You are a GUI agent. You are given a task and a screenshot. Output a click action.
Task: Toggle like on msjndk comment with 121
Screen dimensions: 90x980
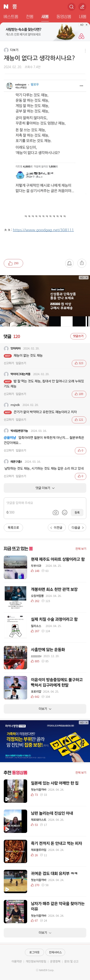(x=79, y=420)
